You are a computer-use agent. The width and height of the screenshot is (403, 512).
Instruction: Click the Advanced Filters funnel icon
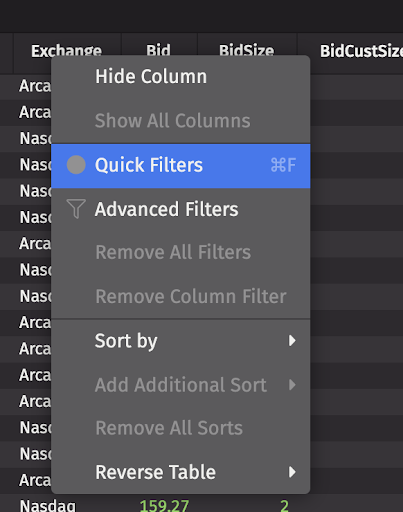[76, 209]
